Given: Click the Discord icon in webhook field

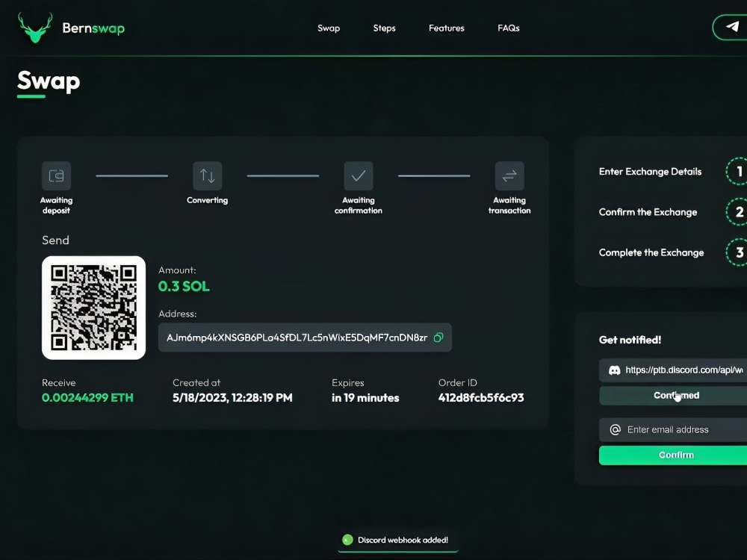Looking at the screenshot, I should click(x=615, y=370).
